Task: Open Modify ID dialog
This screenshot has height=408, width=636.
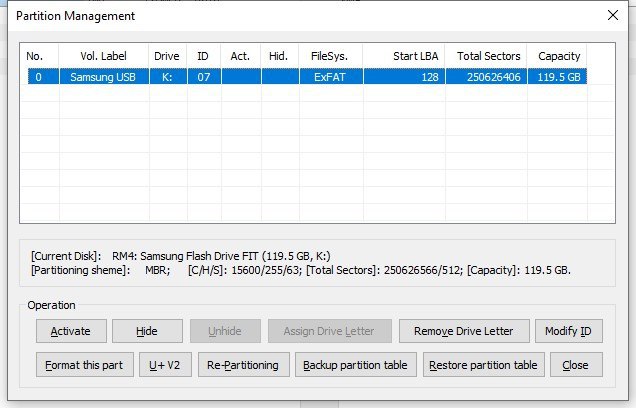Action: (x=569, y=331)
